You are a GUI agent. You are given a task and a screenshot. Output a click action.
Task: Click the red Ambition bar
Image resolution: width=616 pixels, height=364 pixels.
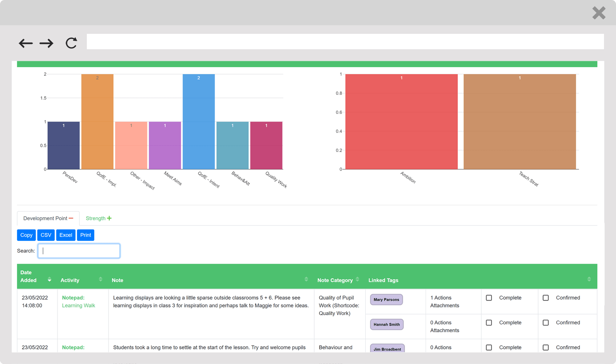[401, 122]
